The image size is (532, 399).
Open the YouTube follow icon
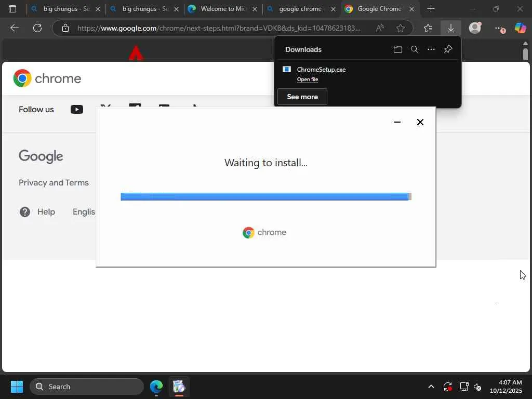tap(77, 109)
